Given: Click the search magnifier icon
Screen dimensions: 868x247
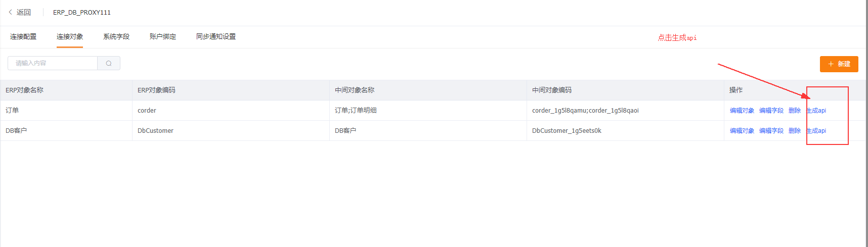Looking at the screenshot, I should pos(109,63).
